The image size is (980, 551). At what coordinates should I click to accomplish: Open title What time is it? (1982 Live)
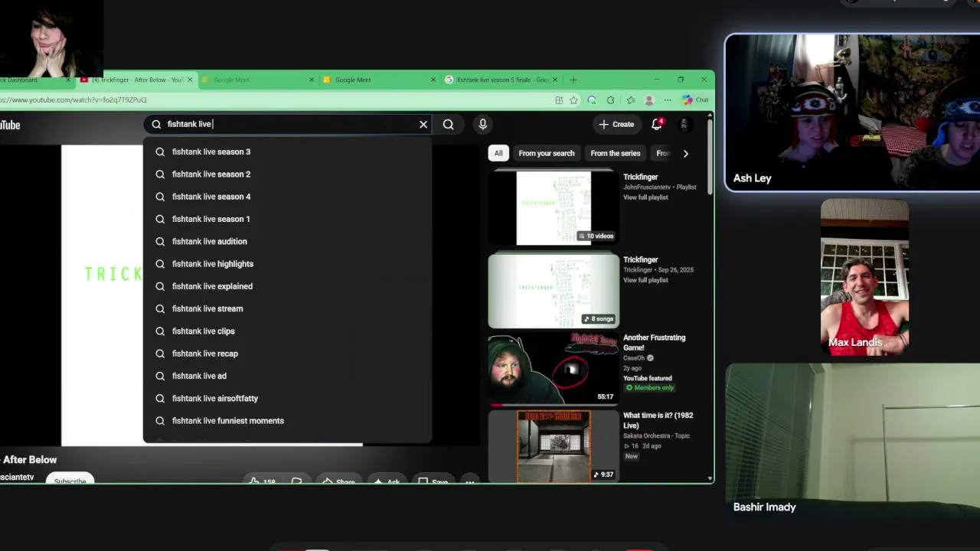tap(658, 420)
